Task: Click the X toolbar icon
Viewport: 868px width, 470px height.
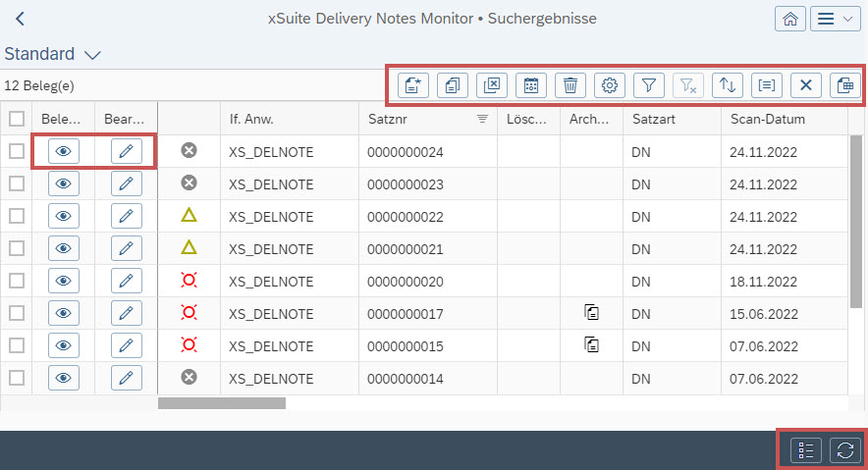Action: click(x=806, y=85)
